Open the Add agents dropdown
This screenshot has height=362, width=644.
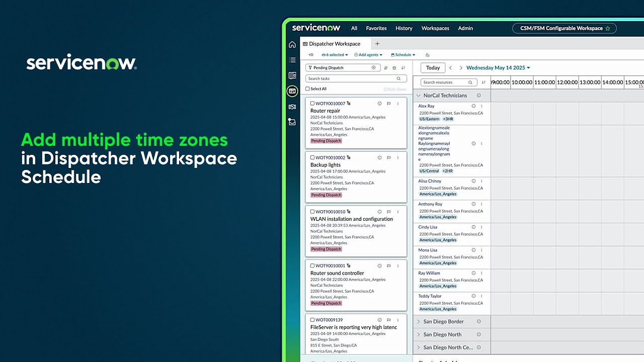[368, 54]
